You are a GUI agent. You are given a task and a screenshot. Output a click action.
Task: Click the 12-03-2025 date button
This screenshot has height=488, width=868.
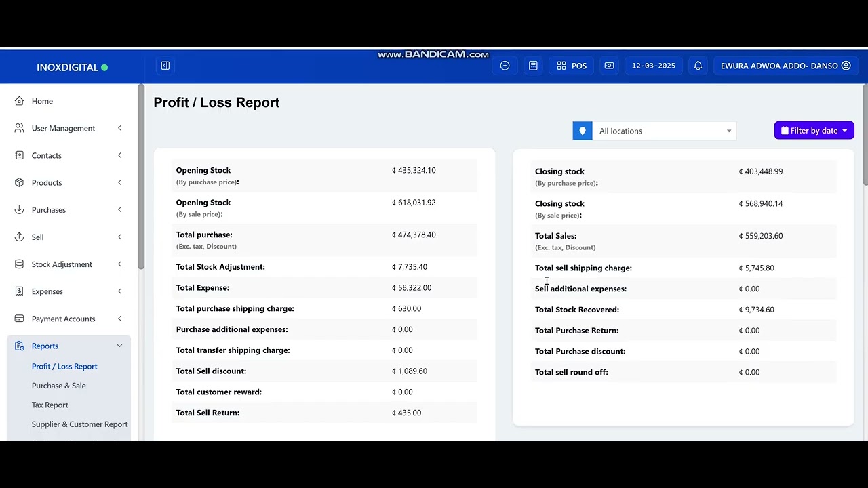point(653,66)
